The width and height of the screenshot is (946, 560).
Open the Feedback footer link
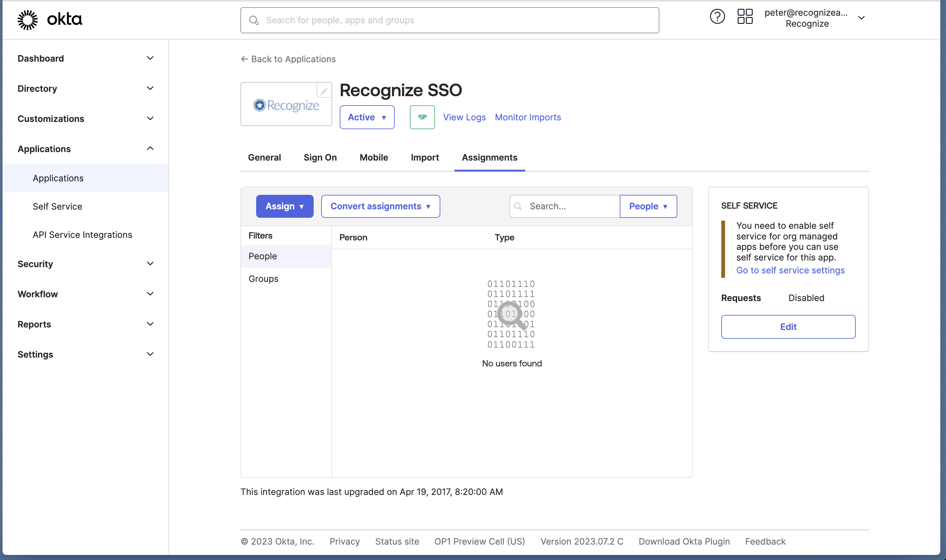coord(765,541)
